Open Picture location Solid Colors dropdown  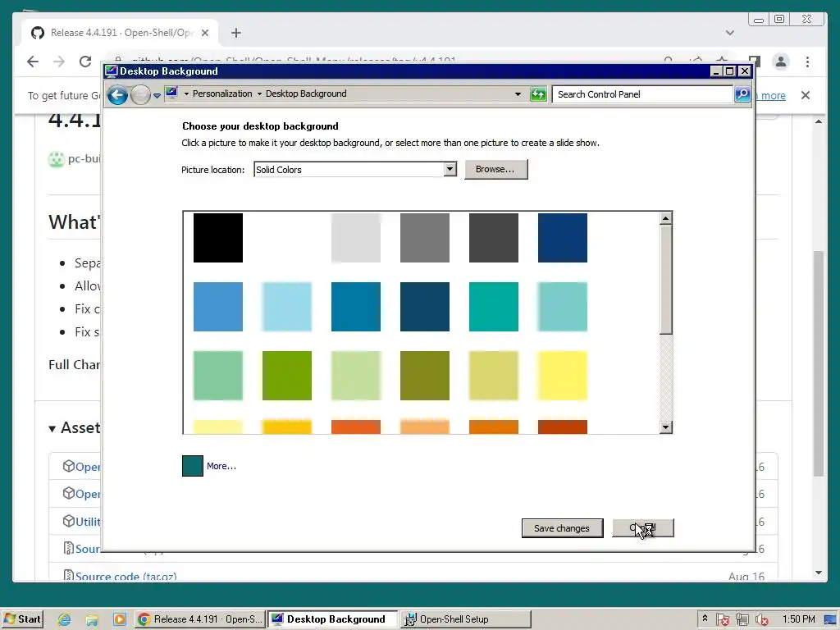point(354,169)
